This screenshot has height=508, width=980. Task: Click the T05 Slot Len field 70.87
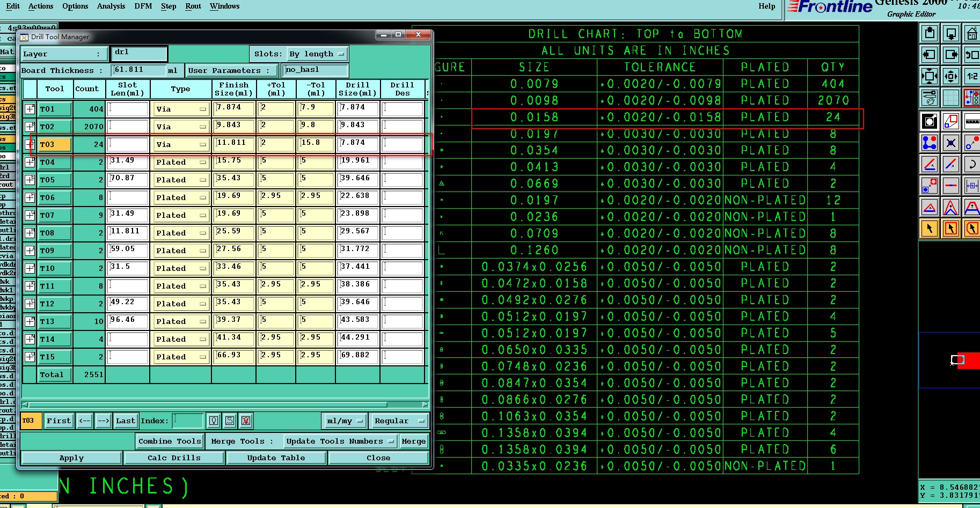[x=128, y=180]
